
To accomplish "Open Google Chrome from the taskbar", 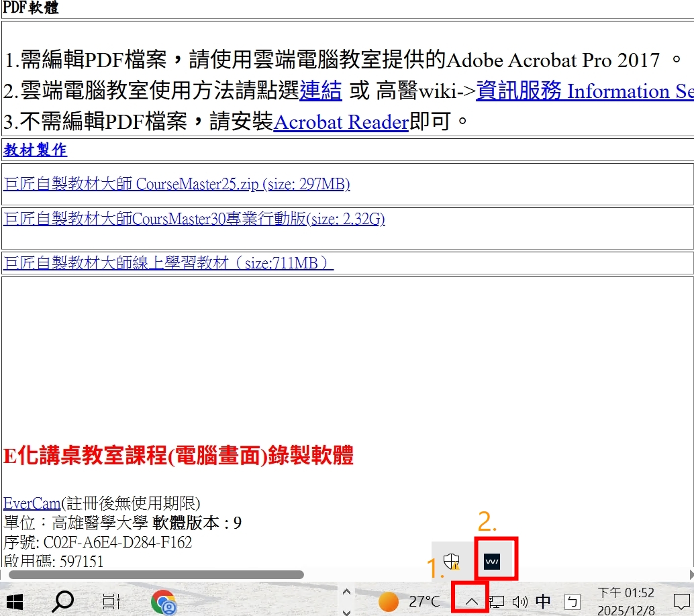I will tap(163, 602).
